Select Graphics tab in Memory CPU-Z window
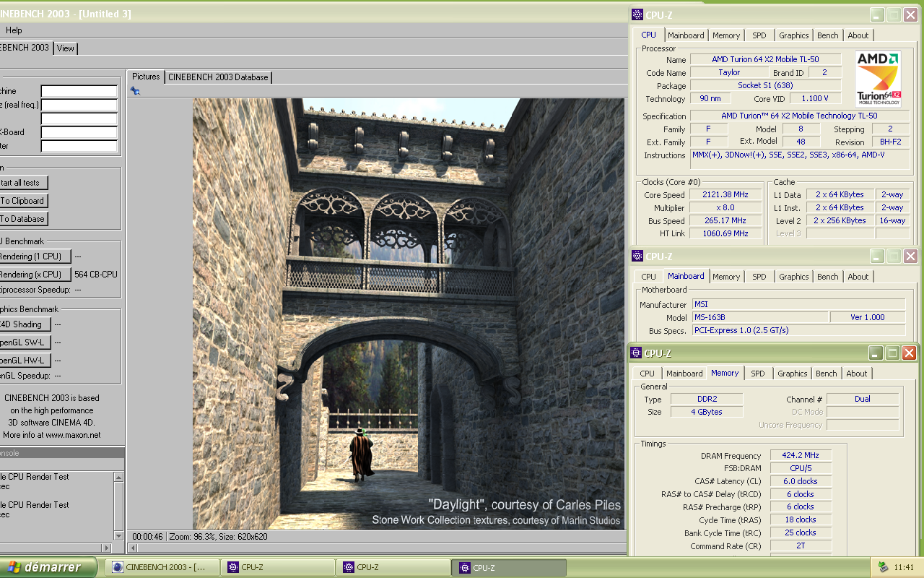Image resolution: width=924 pixels, height=578 pixels. pyautogui.click(x=793, y=374)
